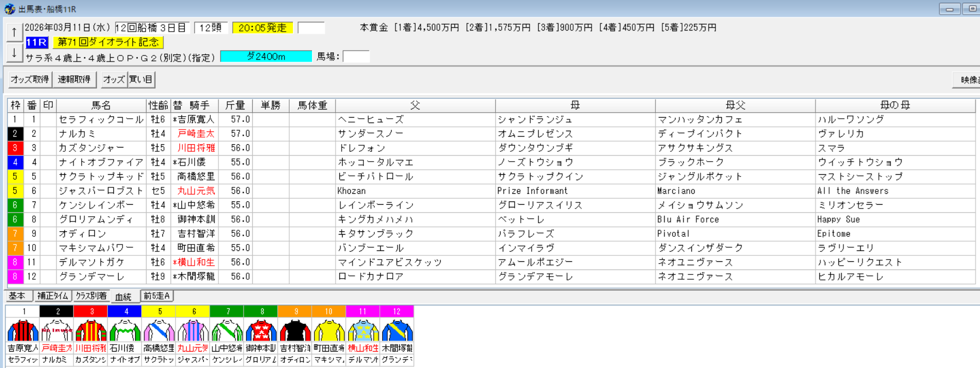Click the 馬名 column header
980x368 pixels.
(101, 105)
